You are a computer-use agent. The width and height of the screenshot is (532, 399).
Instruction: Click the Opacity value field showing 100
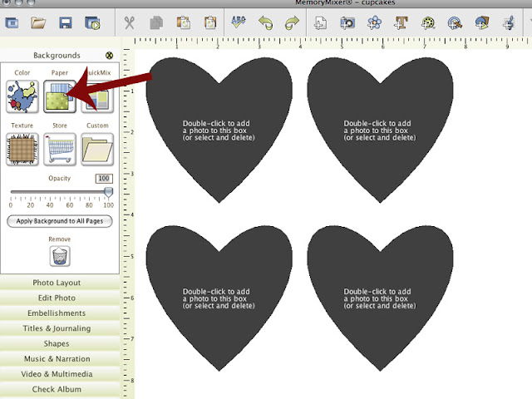[x=104, y=179]
